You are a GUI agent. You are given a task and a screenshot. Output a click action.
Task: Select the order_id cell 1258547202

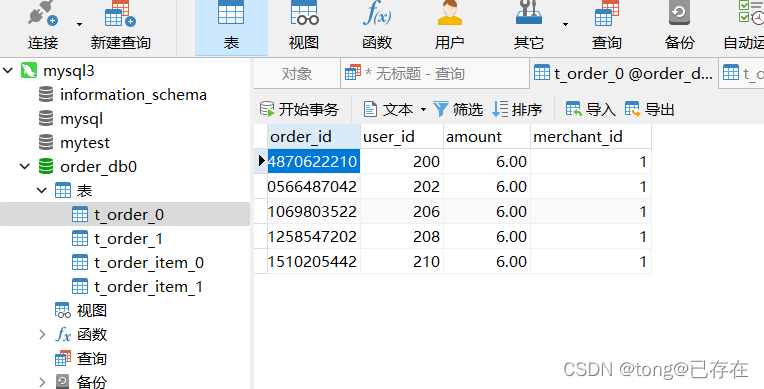point(314,236)
